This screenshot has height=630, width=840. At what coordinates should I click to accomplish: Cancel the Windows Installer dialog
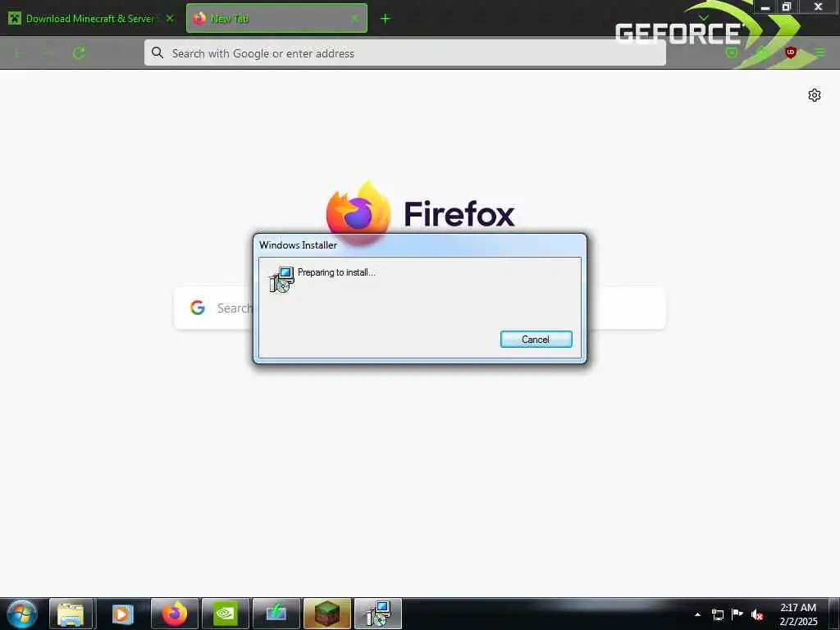tap(536, 339)
